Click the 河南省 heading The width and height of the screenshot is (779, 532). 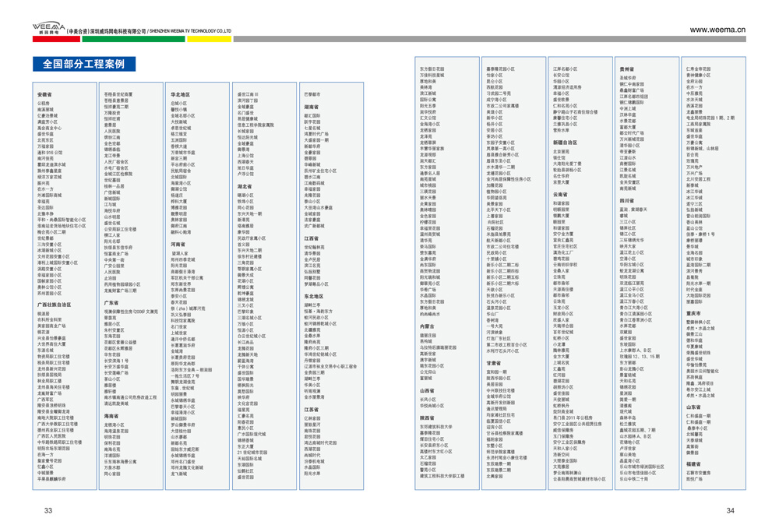click(x=178, y=245)
